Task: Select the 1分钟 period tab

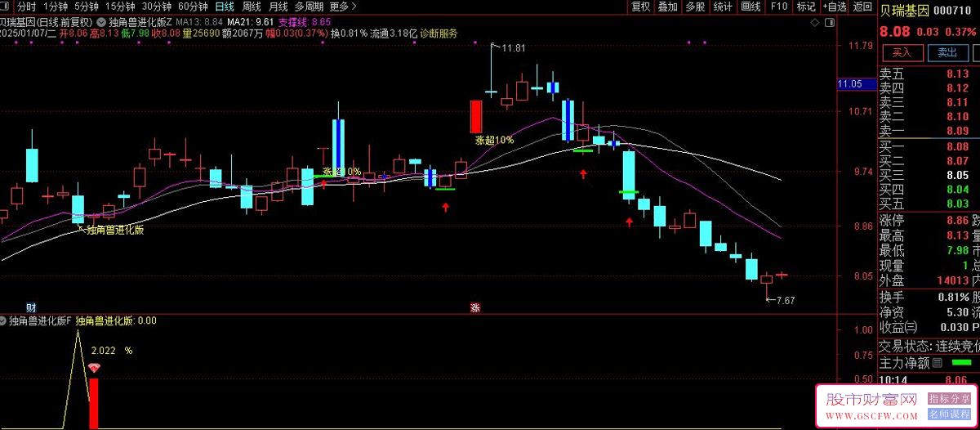Action: pyautogui.click(x=56, y=7)
